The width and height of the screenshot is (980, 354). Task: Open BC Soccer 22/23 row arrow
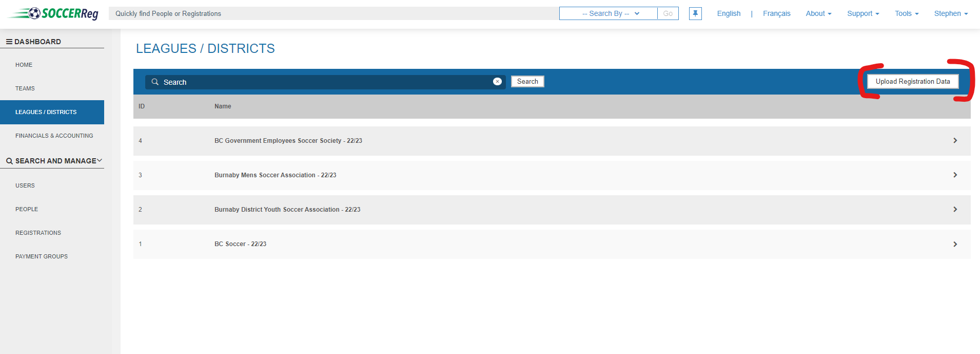tap(955, 244)
